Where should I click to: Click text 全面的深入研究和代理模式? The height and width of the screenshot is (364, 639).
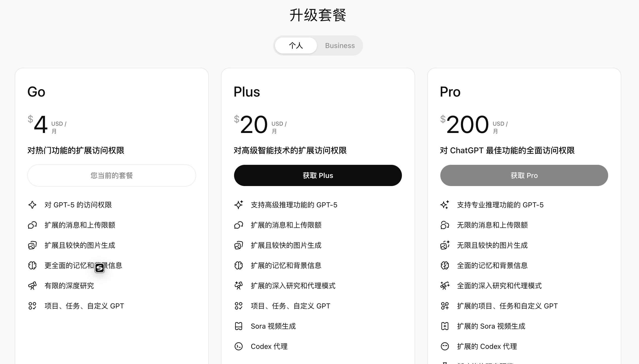(x=499, y=286)
